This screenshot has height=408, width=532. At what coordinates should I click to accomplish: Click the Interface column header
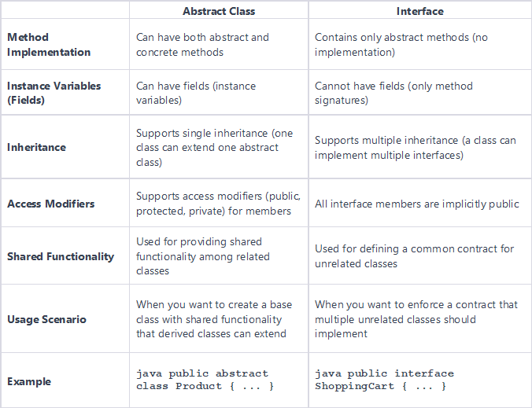tap(420, 12)
